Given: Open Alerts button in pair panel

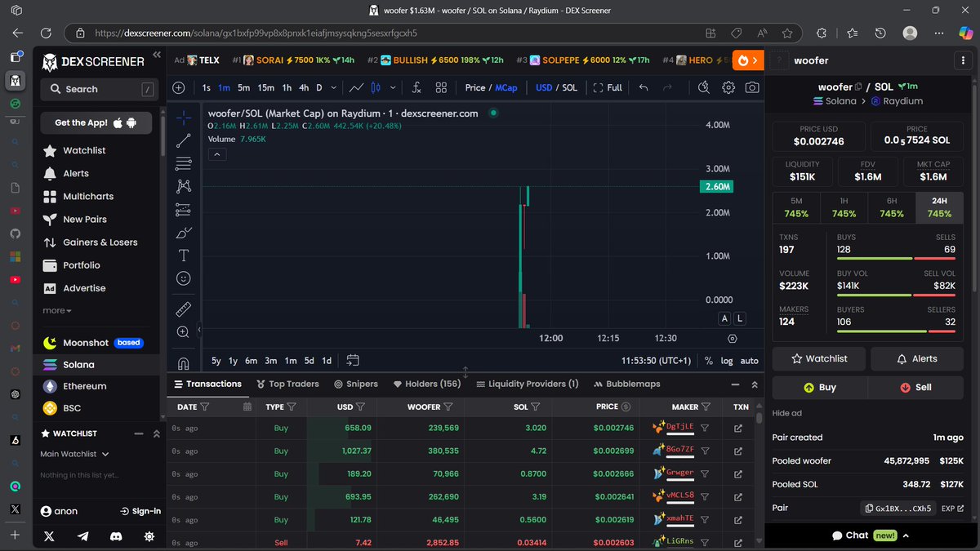Looking at the screenshot, I should pos(917,358).
